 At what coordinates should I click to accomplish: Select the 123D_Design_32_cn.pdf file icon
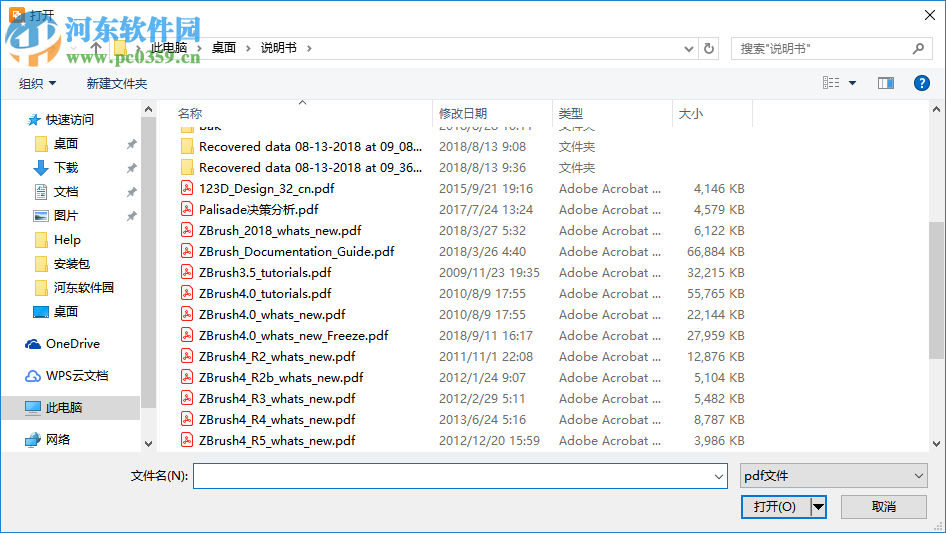[x=187, y=188]
